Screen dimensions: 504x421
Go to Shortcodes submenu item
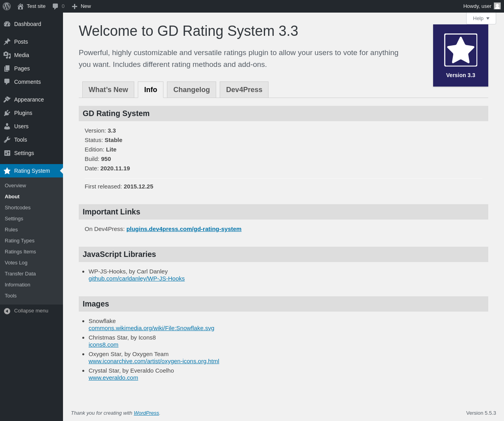pyautogui.click(x=18, y=208)
